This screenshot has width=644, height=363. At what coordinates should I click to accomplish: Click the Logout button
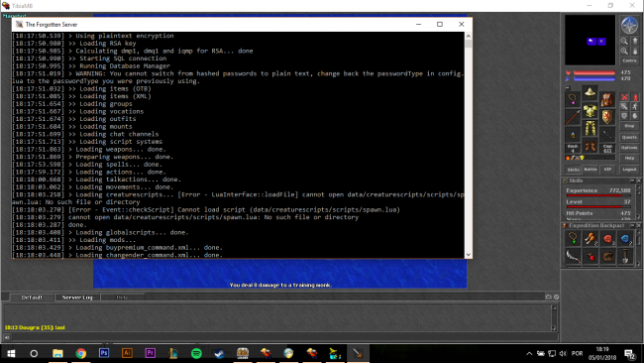629,170
